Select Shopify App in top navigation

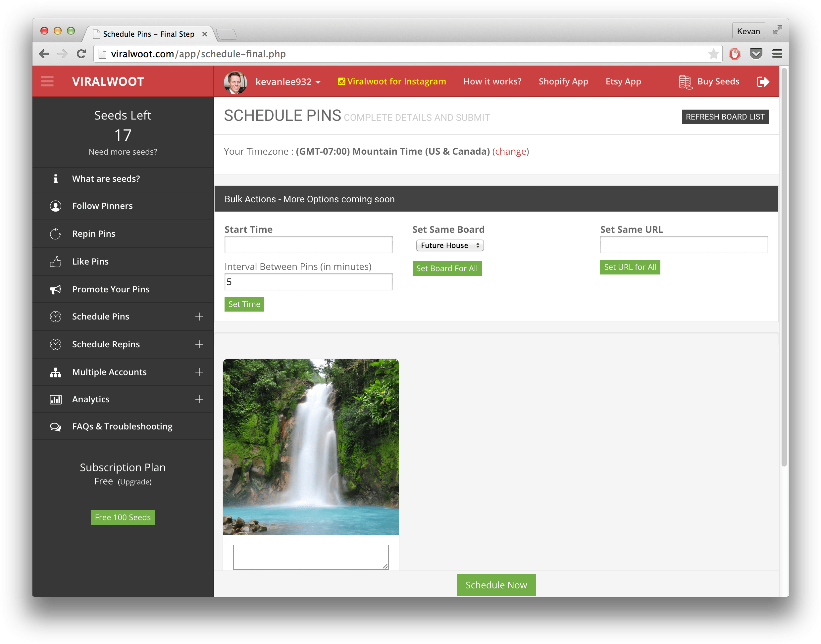pyautogui.click(x=563, y=81)
